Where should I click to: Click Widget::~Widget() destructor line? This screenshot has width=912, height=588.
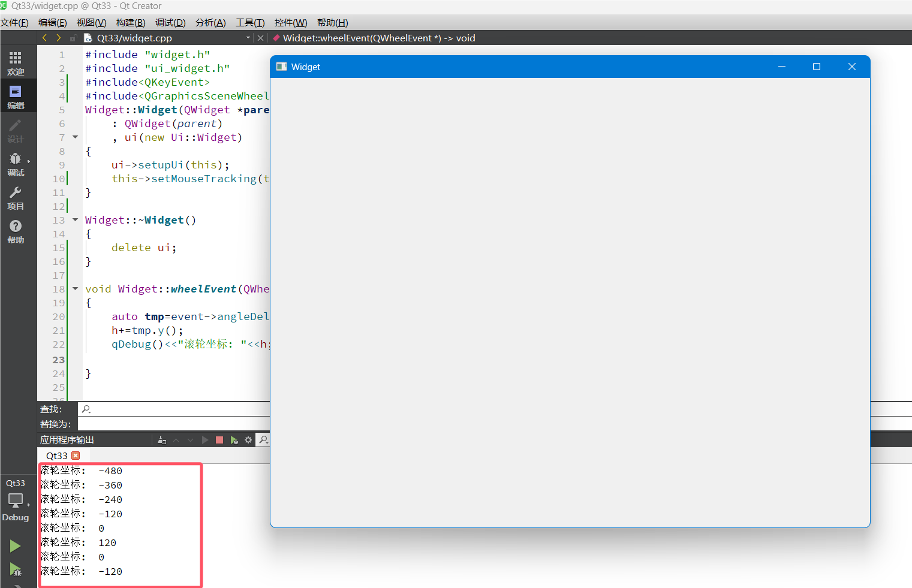pyautogui.click(x=140, y=220)
